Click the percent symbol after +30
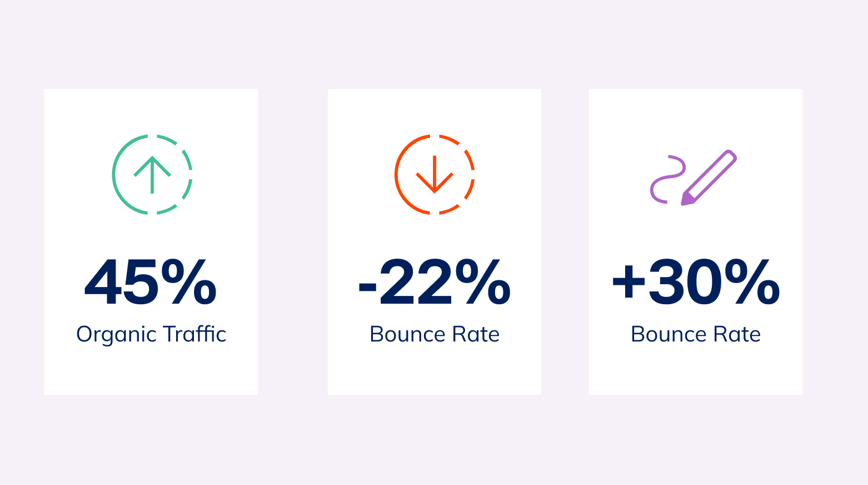Viewport: 868px width, 485px height. click(752, 281)
